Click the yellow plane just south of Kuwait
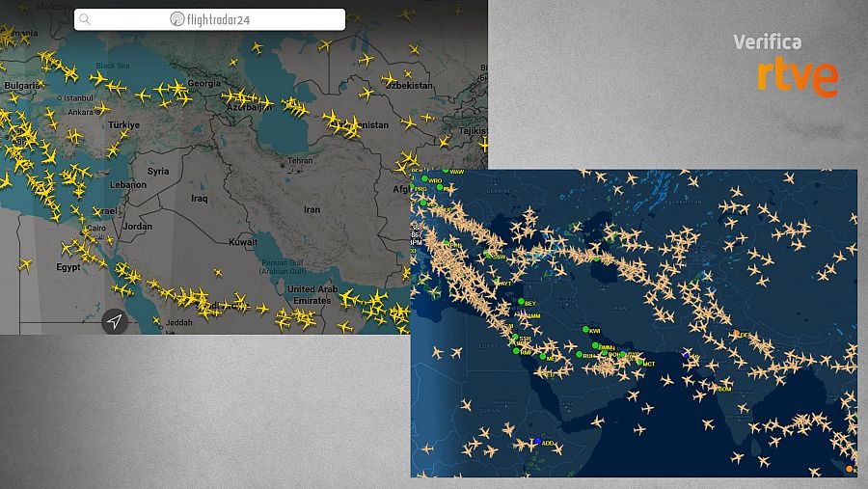Viewport: 868px width, 489px height. click(x=218, y=272)
